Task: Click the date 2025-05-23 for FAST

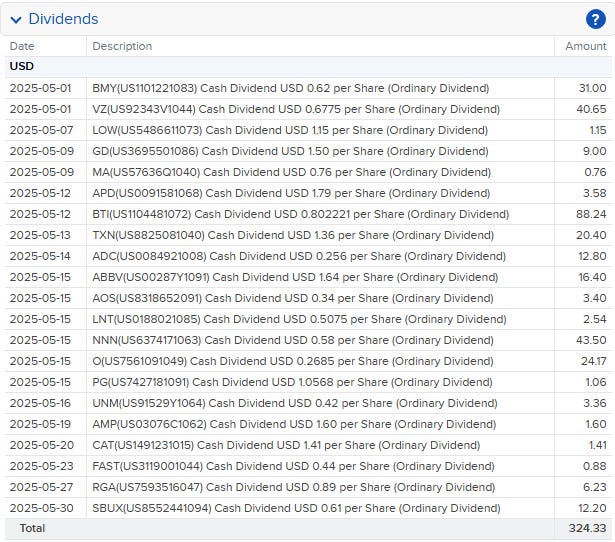Action: click(x=42, y=466)
